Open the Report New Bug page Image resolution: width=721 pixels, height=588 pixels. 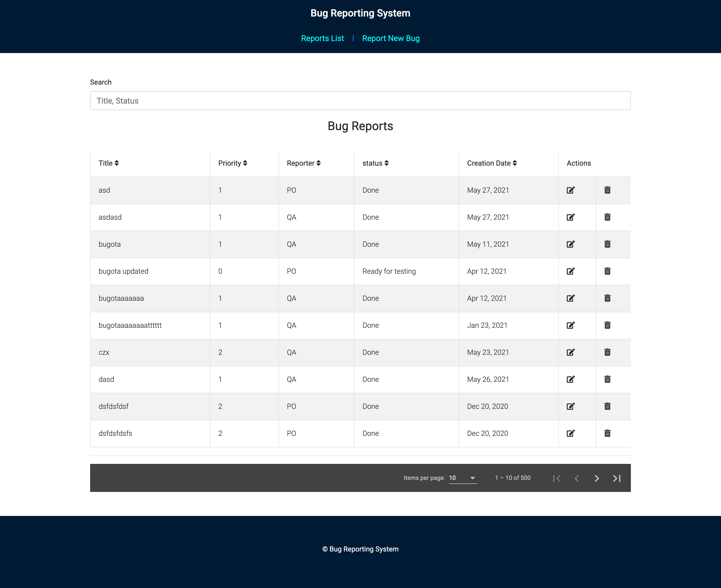(391, 38)
